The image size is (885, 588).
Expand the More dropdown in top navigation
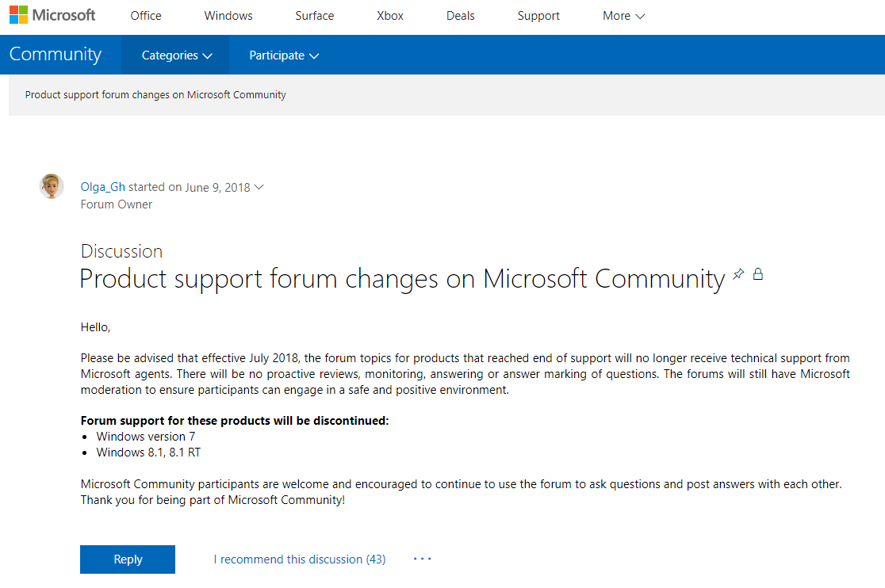click(623, 16)
